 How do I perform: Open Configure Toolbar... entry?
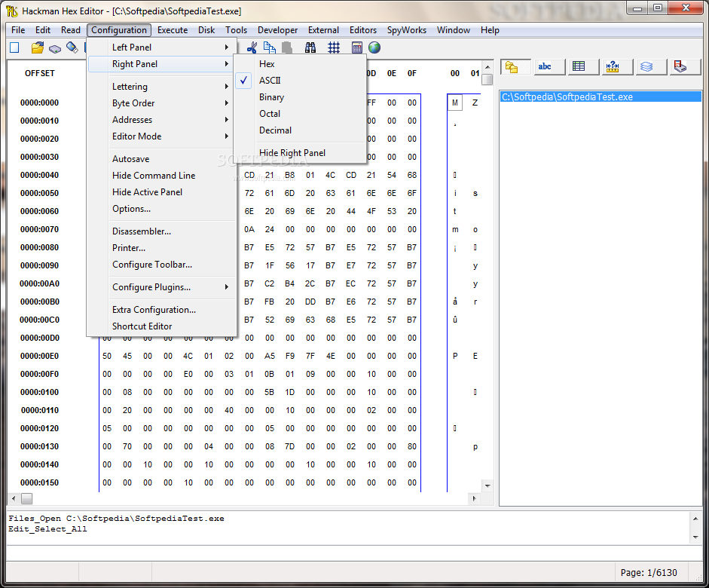[x=162, y=265]
